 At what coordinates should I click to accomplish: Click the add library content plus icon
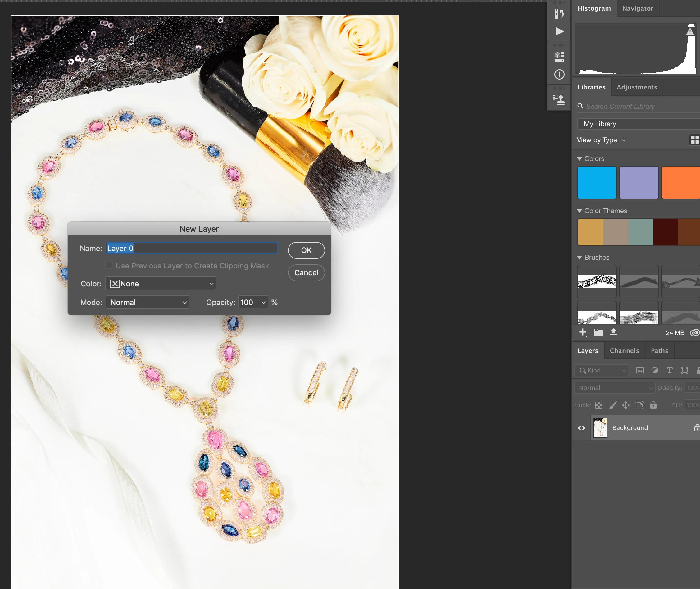coord(583,332)
